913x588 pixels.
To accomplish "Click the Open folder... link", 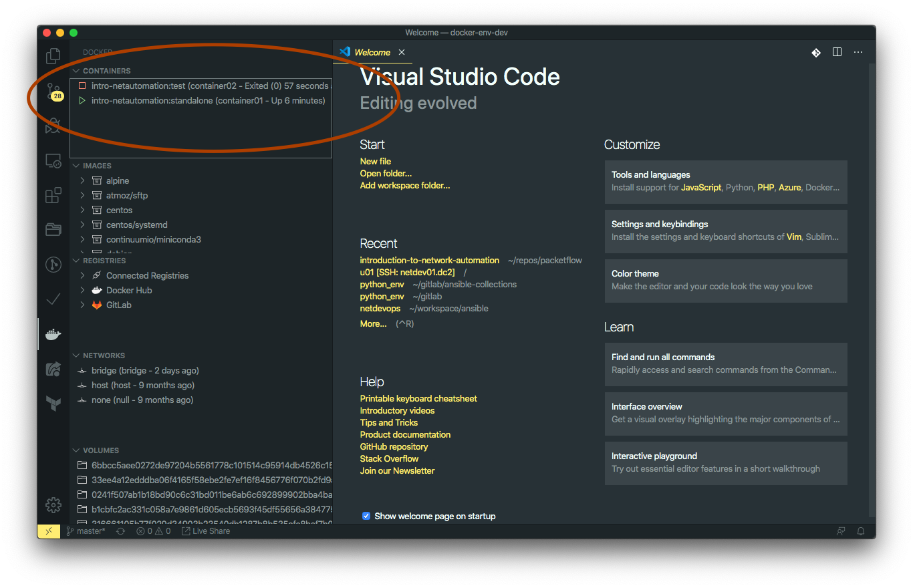I will coord(386,173).
